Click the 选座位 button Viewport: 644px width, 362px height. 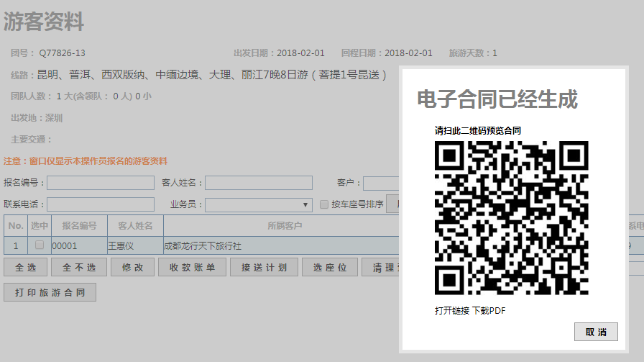coord(330,268)
